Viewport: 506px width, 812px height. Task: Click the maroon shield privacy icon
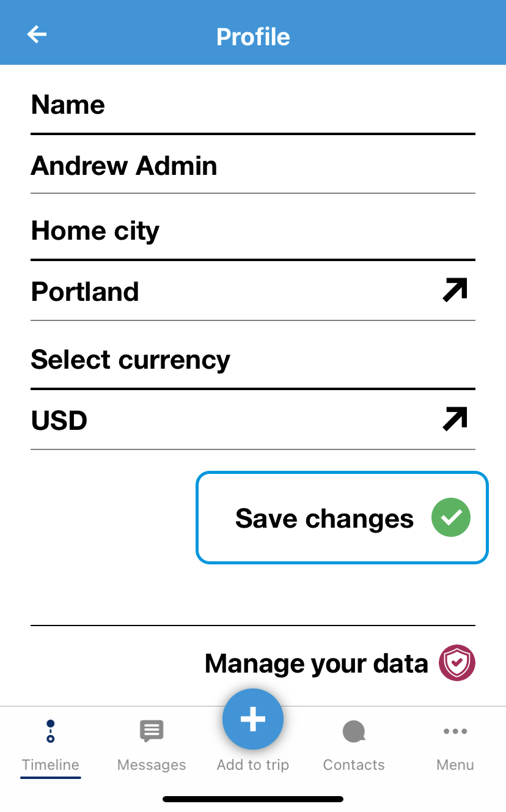click(457, 663)
